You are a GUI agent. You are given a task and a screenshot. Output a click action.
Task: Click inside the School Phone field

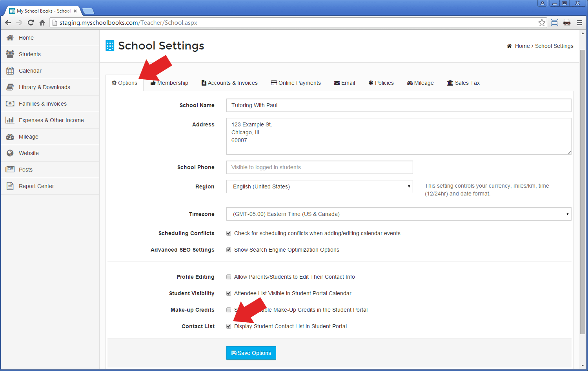coord(319,167)
